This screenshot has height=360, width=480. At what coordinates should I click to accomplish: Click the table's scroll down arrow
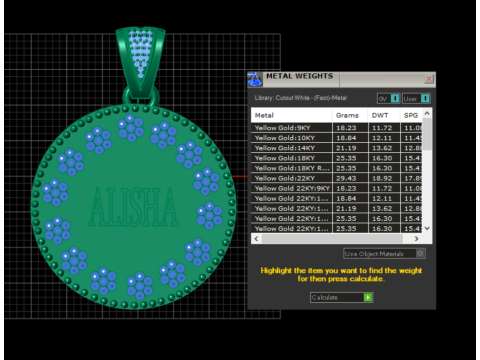pos(427,228)
